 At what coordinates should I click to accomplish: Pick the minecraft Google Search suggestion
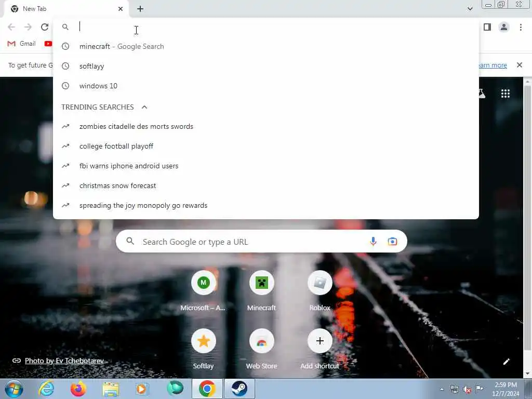tap(266, 46)
